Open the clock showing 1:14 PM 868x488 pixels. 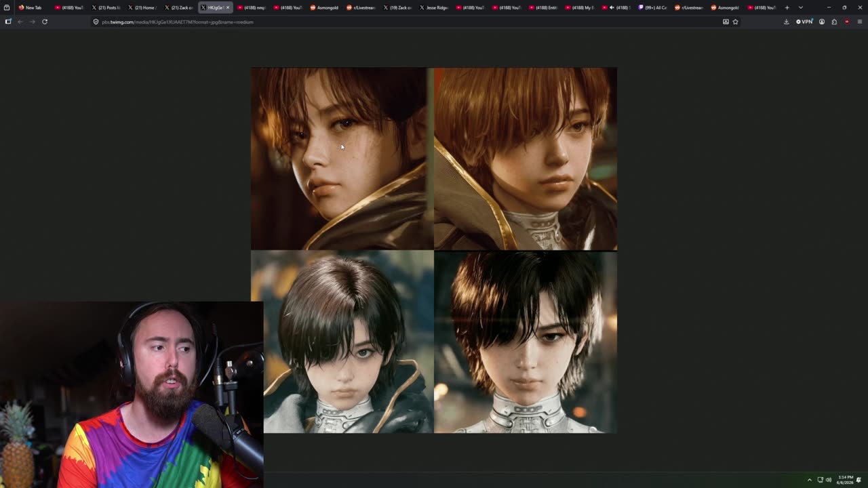(x=845, y=480)
